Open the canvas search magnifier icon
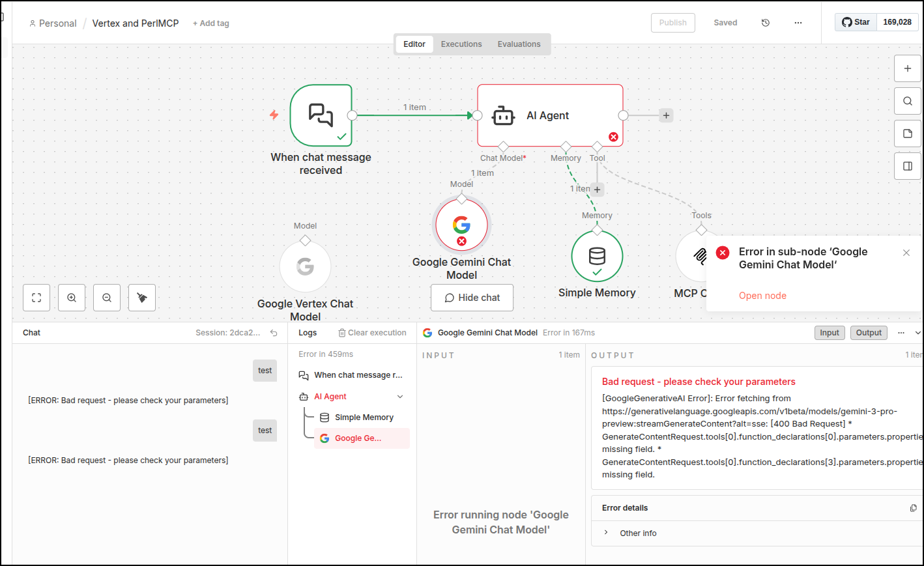The image size is (924, 566). point(908,101)
